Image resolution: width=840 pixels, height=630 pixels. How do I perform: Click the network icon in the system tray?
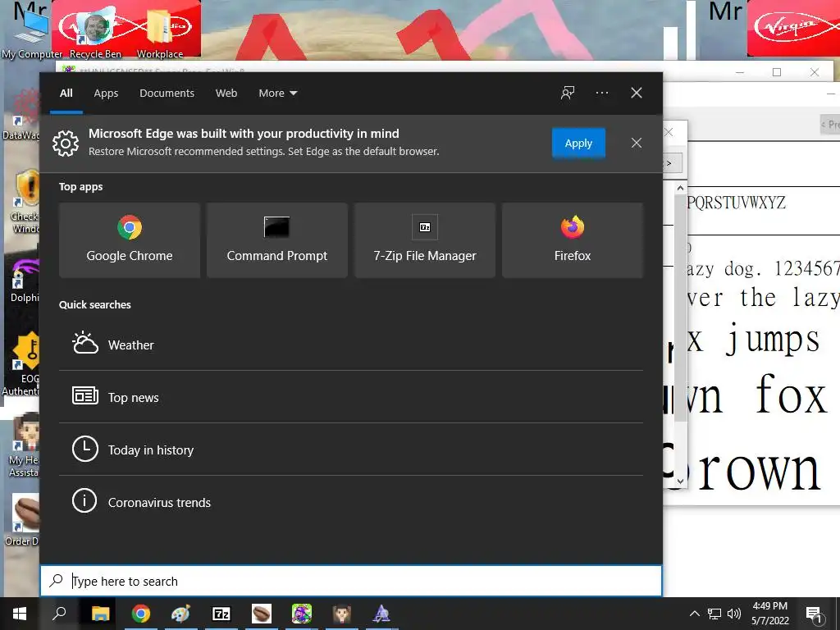(714, 614)
